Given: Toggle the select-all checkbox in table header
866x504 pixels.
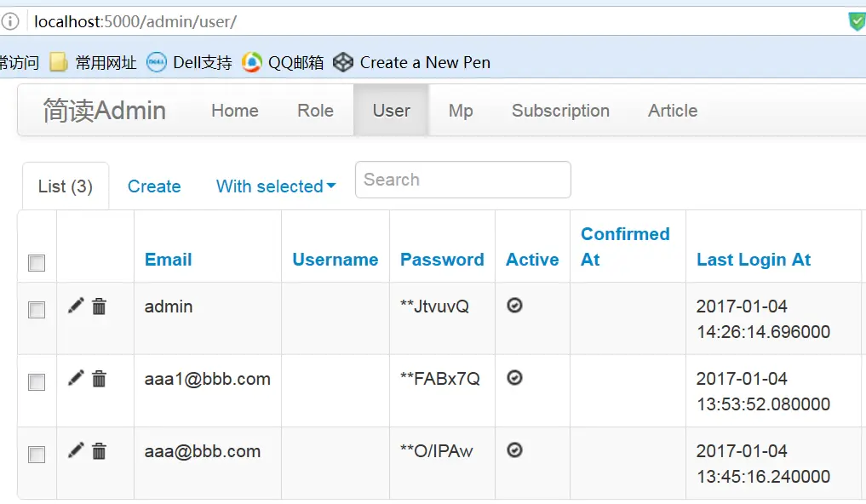Looking at the screenshot, I should click(x=37, y=263).
